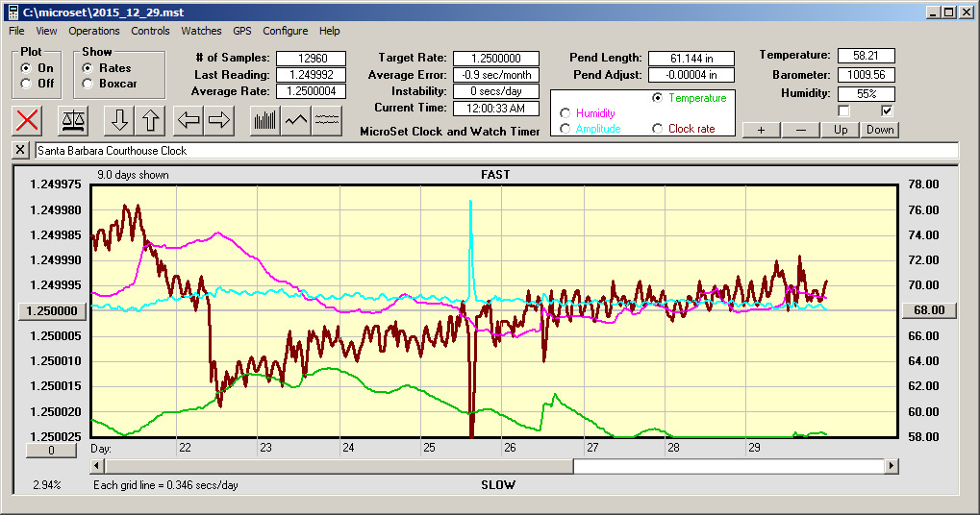Select the zigzag line graph style icon
980x515 pixels.
[296, 120]
